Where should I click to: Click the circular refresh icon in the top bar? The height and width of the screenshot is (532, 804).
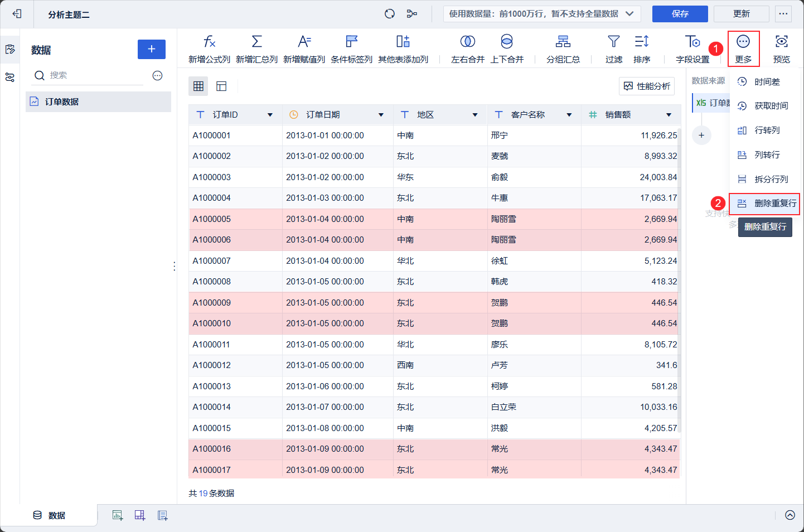click(390, 14)
